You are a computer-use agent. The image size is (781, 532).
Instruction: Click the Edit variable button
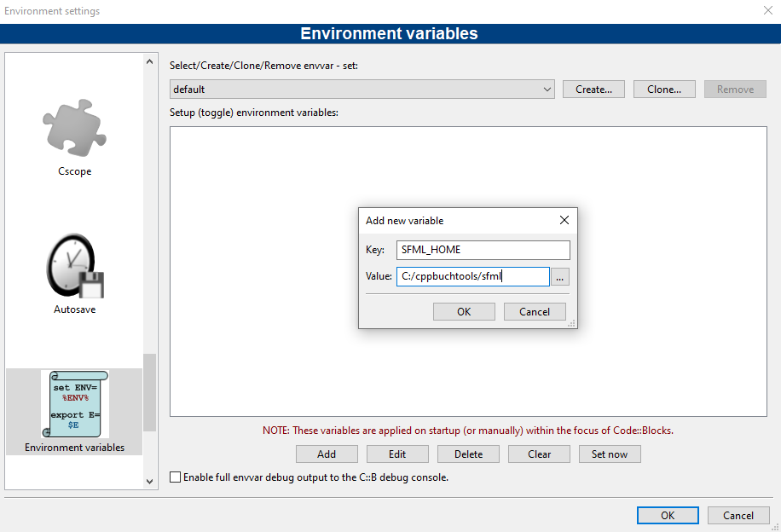397,454
